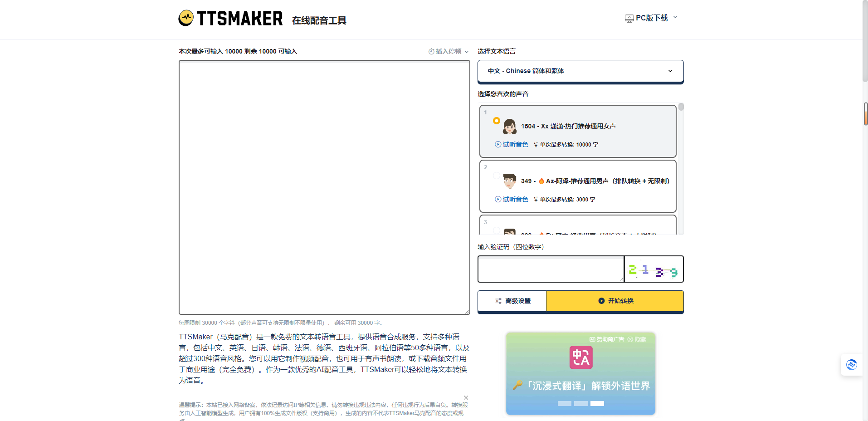
Task: Select the 349 阿泽 male voice radio button
Action: (x=497, y=176)
